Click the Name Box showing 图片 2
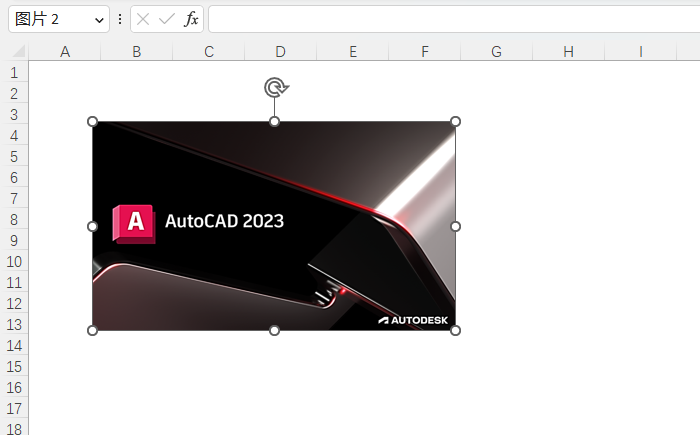700x435 pixels. (x=59, y=19)
